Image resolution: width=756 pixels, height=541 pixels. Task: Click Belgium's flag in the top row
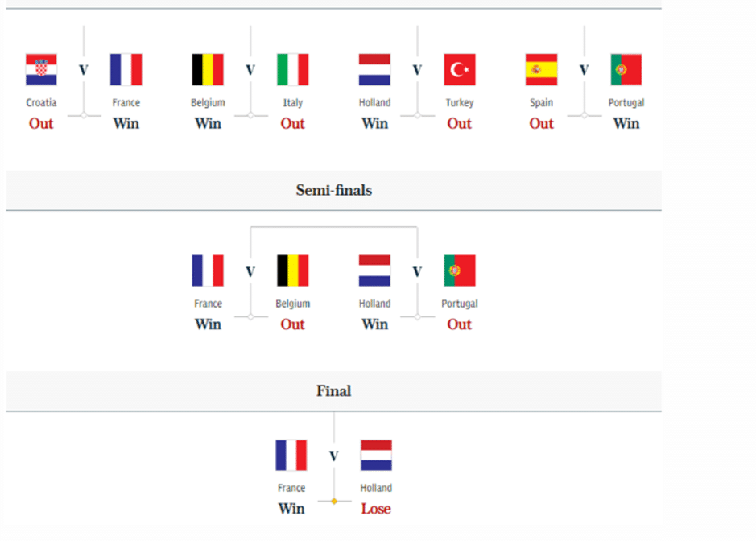pos(208,70)
